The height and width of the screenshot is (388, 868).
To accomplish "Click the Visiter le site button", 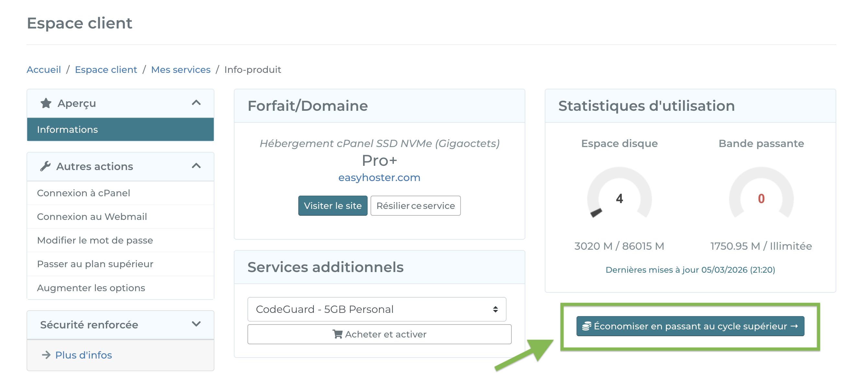I will (332, 205).
